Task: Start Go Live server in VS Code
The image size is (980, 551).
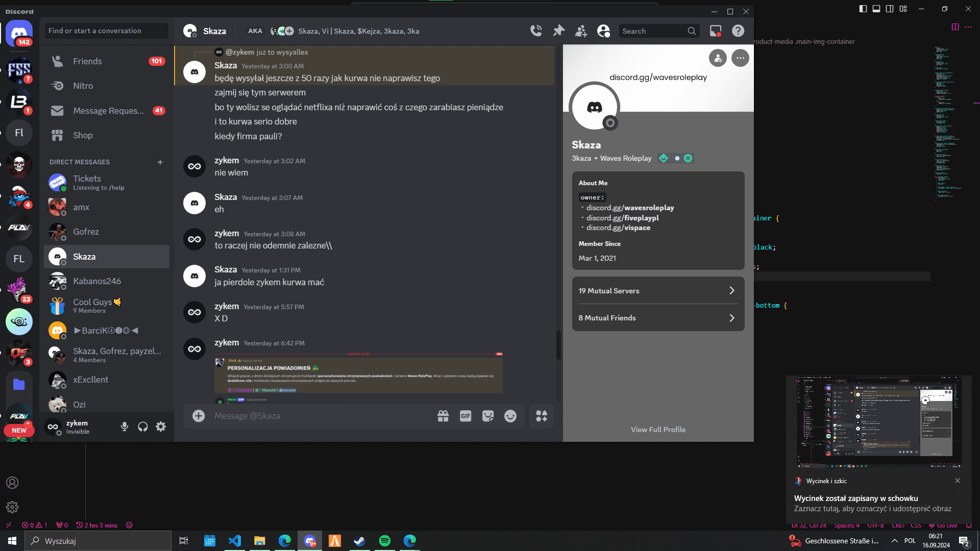Action: (x=943, y=525)
